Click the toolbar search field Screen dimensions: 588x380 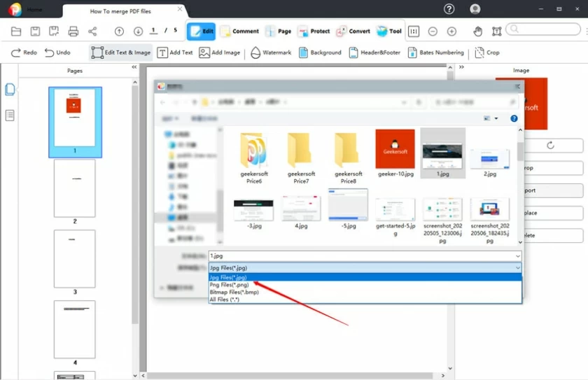[x=543, y=29]
